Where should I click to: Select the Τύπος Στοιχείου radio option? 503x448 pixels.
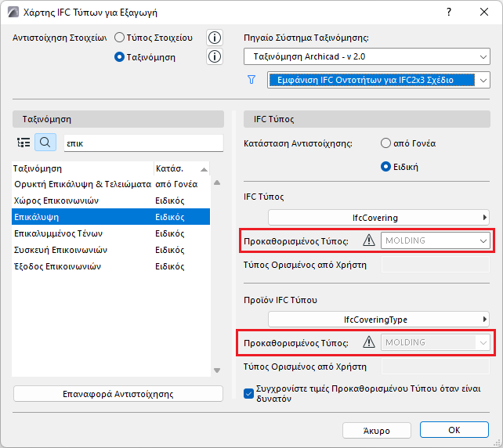coord(120,38)
